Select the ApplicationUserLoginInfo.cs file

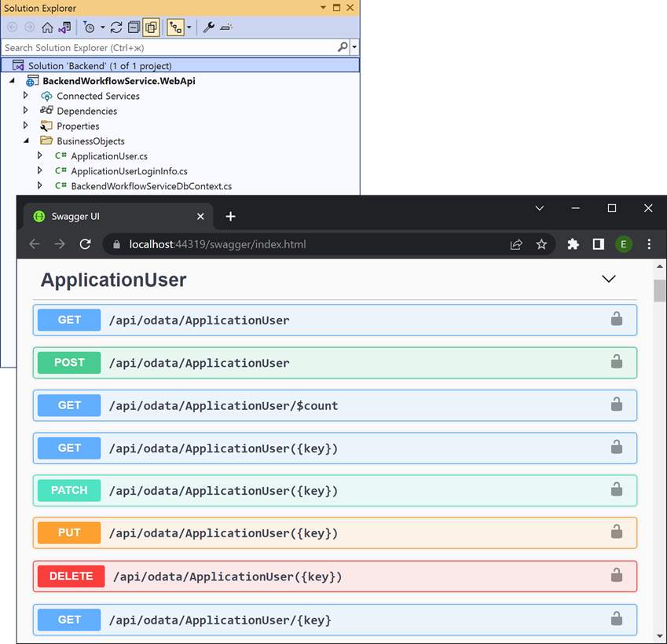pyautogui.click(x=130, y=171)
